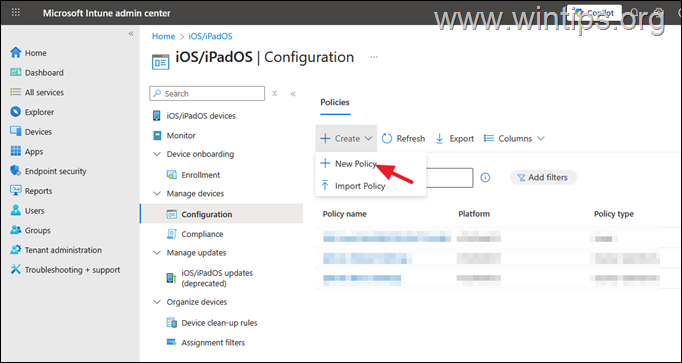
Task: Sort by Policy type column header
Action: [x=614, y=214]
